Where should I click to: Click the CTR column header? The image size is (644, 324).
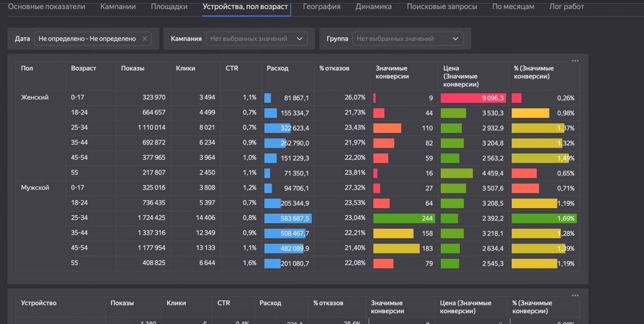[231, 68]
